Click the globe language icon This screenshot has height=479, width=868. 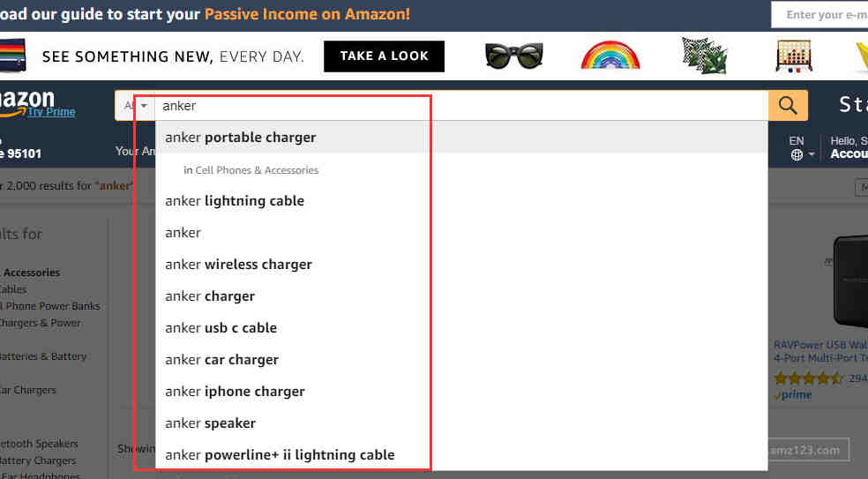point(797,155)
